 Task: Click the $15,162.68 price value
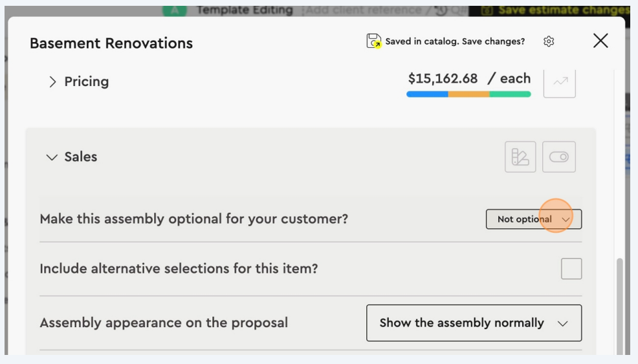443,79
